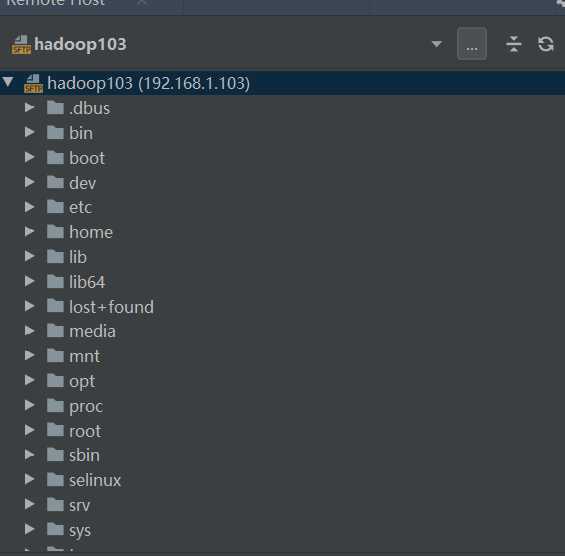Screen dimensions: 565x556
Task: Open the server selection dropdown arrow
Action: [437, 44]
